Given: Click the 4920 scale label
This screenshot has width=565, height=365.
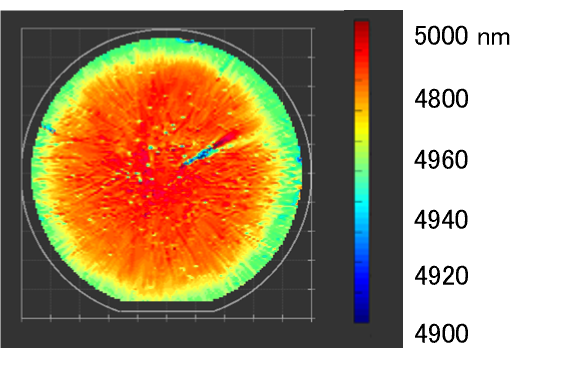Looking at the screenshot, I should pos(441,276).
